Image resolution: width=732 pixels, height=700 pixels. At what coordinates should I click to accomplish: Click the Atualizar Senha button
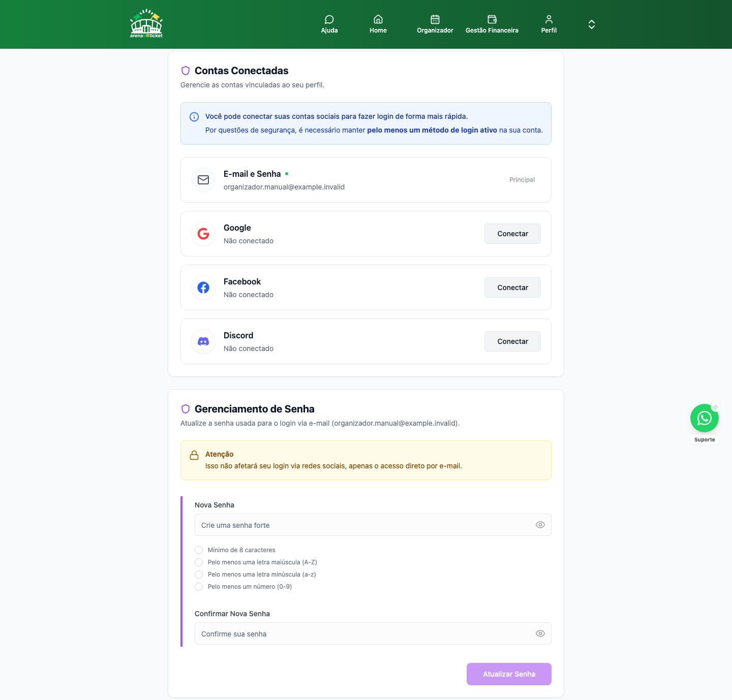pyautogui.click(x=509, y=674)
